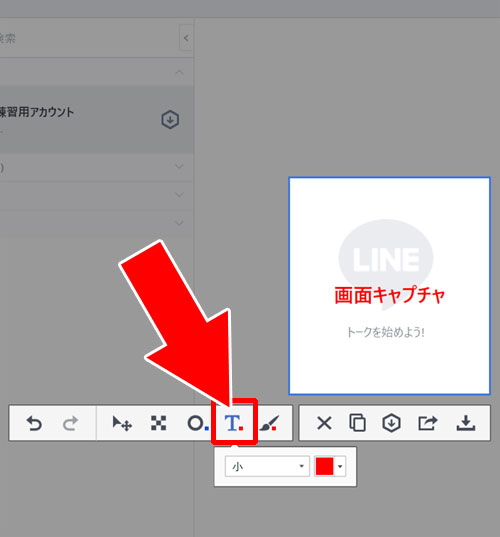Open the red text color picker
Image resolution: width=500 pixels, height=537 pixels.
(330, 466)
